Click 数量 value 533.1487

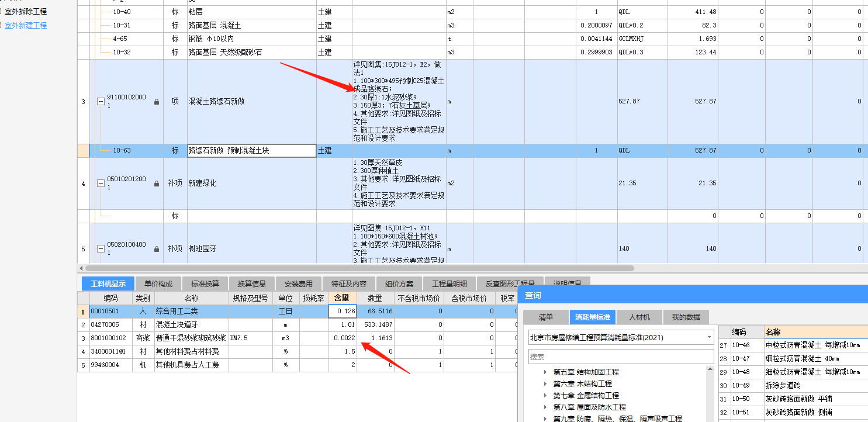(x=376, y=324)
